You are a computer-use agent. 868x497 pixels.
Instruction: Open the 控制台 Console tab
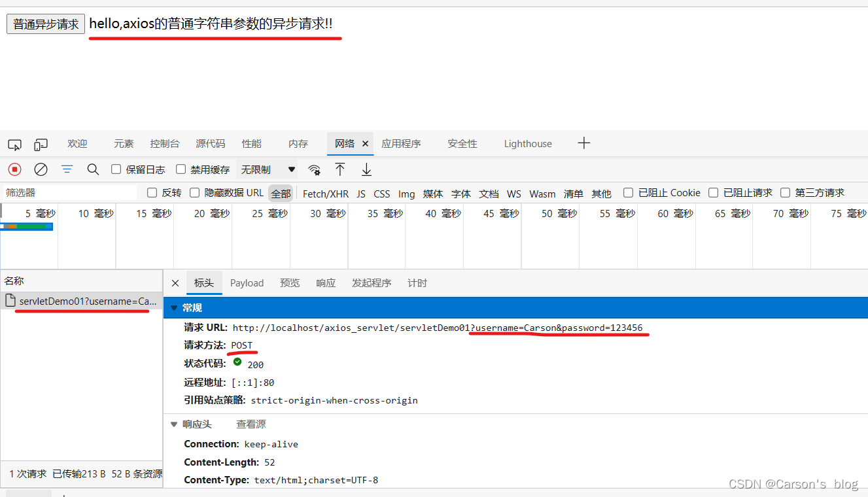coord(165,144)
